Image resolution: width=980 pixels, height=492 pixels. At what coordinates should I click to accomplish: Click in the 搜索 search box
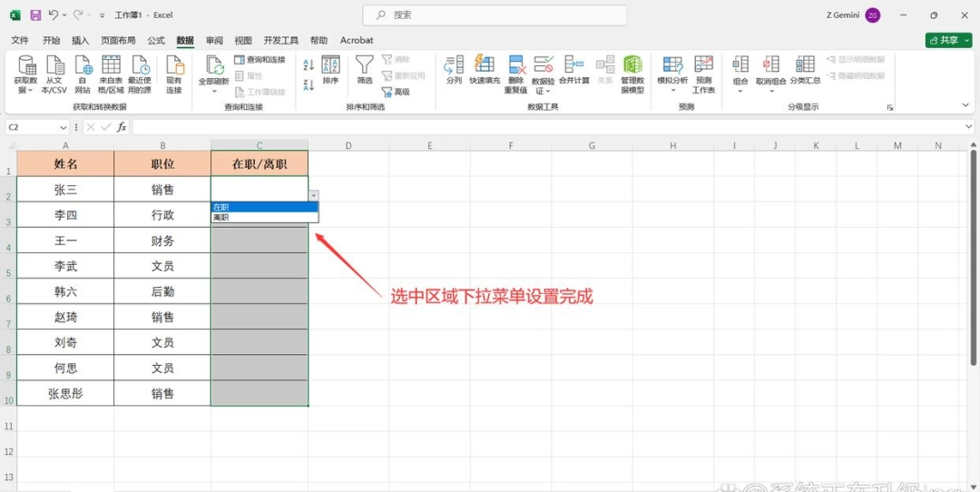(495, 15)
